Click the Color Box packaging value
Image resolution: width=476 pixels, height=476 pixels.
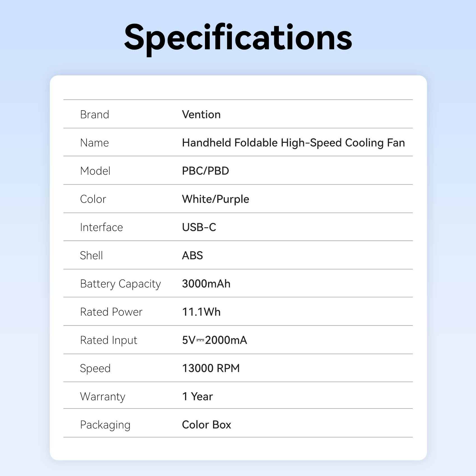(206, 425)
